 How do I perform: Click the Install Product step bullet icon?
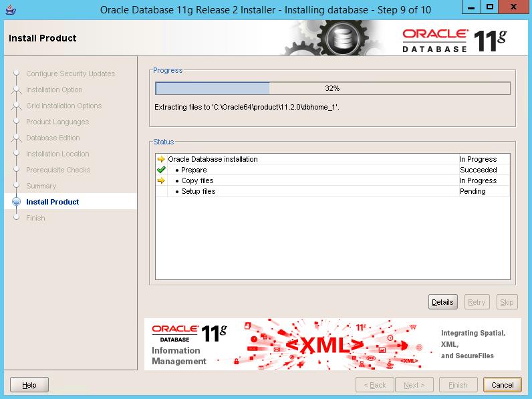(x=16, y=202)
